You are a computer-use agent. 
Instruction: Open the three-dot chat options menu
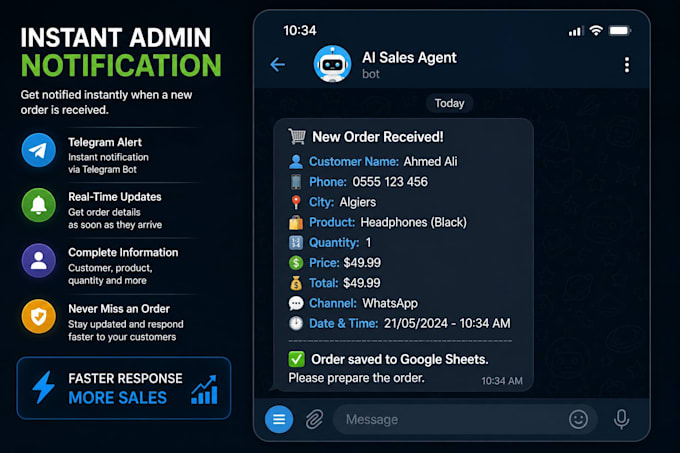point(627,65)
